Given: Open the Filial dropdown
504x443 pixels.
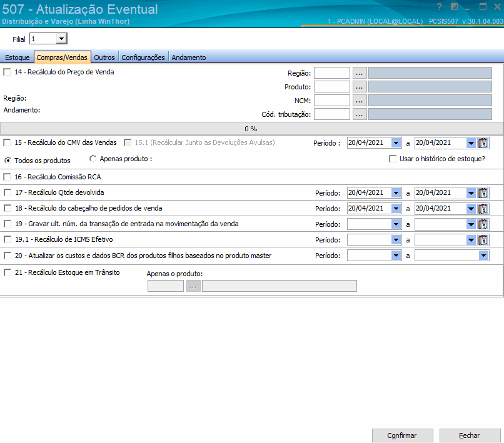Looking at the screenshot, I should (61, 39).
